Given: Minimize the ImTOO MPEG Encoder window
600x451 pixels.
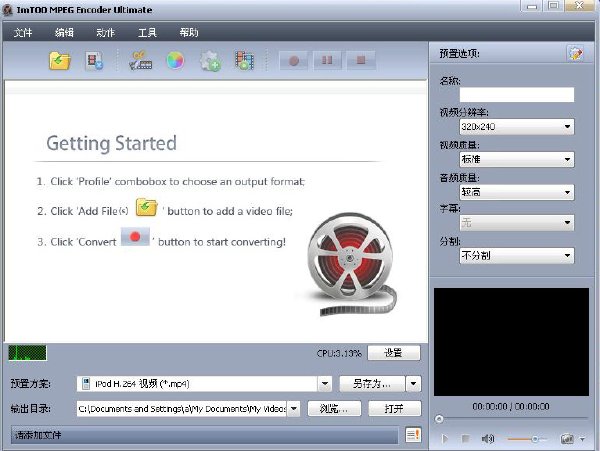Looking at the screenshot, I should point(532,7).
